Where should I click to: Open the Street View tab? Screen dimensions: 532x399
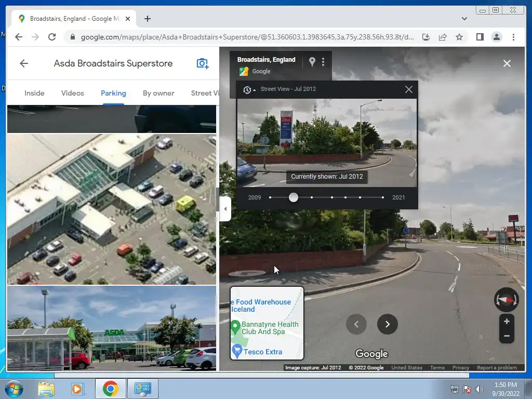tap(205, 93)
